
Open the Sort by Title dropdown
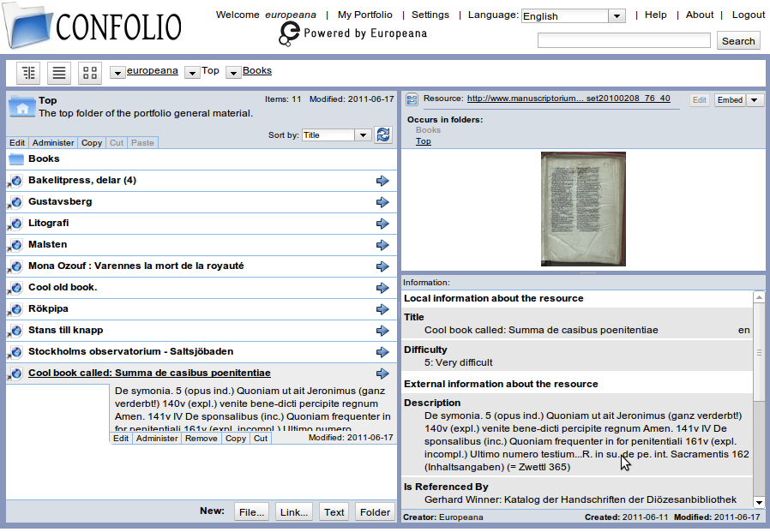(x=363, y=135)
